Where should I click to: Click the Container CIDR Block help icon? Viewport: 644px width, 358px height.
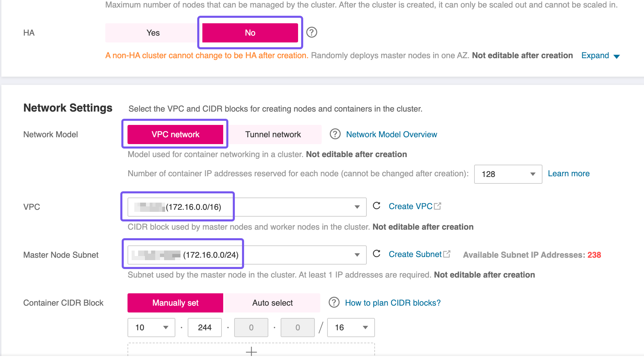pyautogui.click(x=334, y=303)
